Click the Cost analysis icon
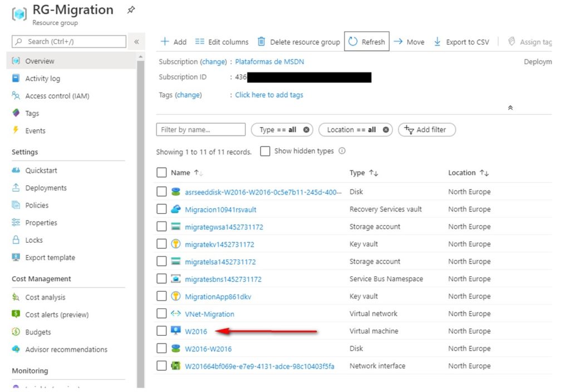 pos(16,297)
